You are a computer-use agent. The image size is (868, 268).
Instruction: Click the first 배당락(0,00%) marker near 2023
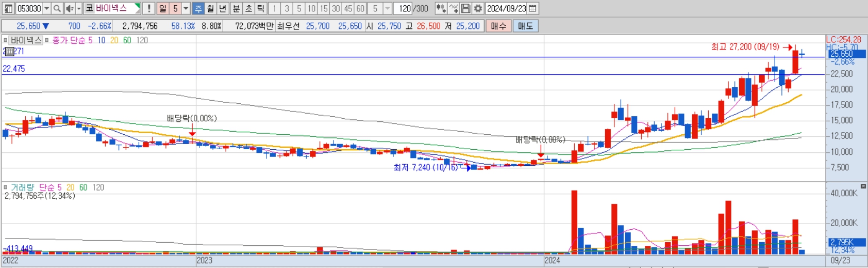[192, 118]
